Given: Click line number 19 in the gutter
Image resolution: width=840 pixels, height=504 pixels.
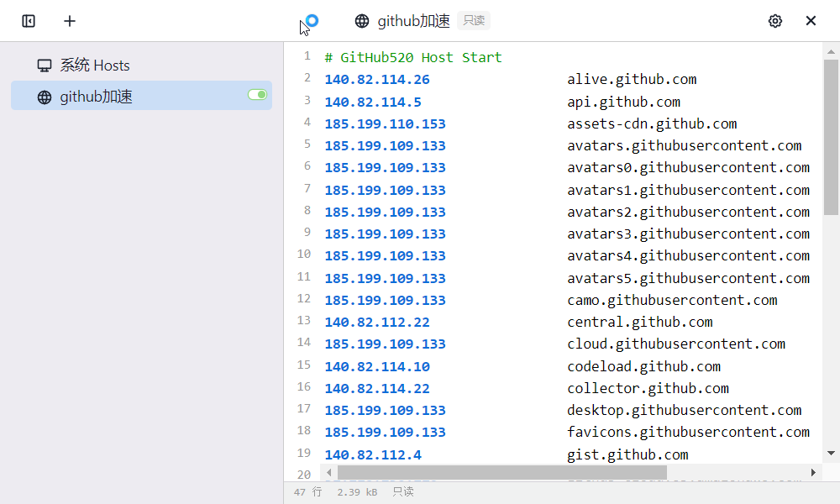Looking at the screenshot, I should tap(304, 453).
